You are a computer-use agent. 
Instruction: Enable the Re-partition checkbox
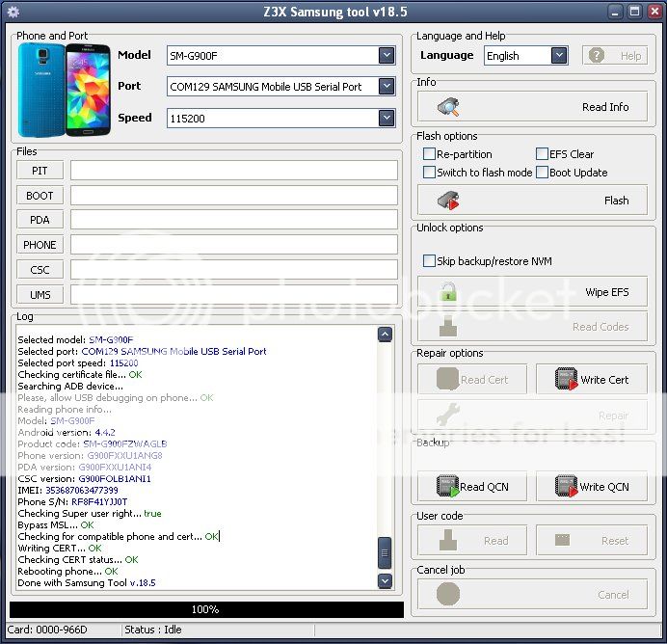click(x=430, y=154)
